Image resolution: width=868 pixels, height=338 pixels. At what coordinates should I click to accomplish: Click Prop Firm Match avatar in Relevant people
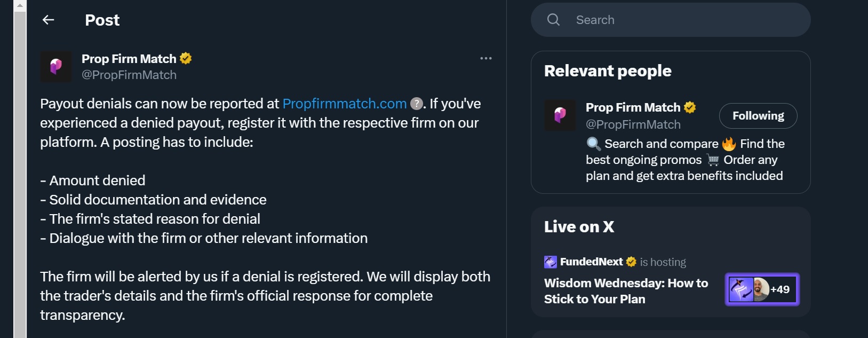point(560,115)
